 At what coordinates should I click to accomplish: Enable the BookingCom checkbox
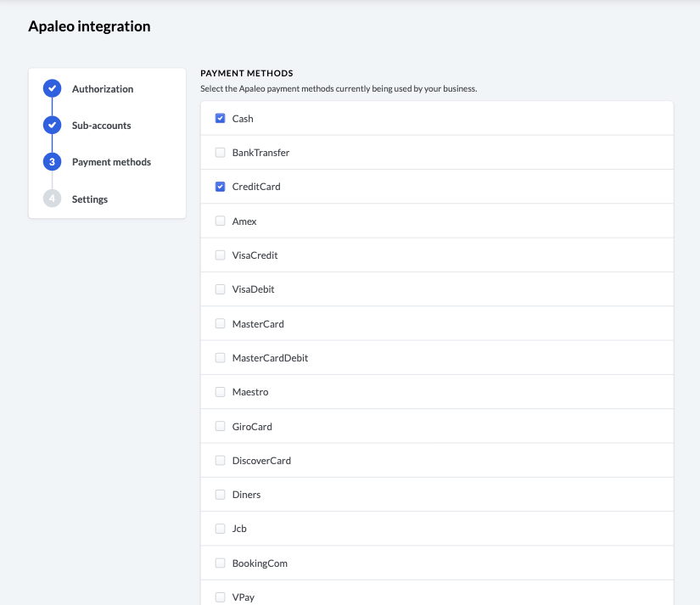point(221,563)
